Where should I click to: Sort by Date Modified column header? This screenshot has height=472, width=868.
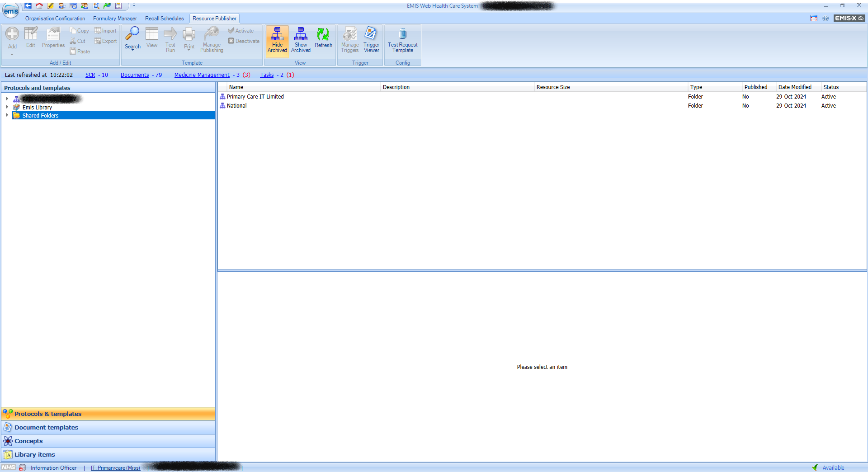(x=798, y=87)
